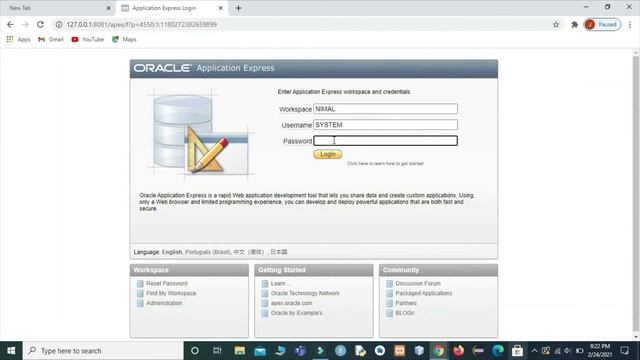The image size is (640, 360).
Task: Click the Username field containing SYSTEM
Action: point(385,124)
